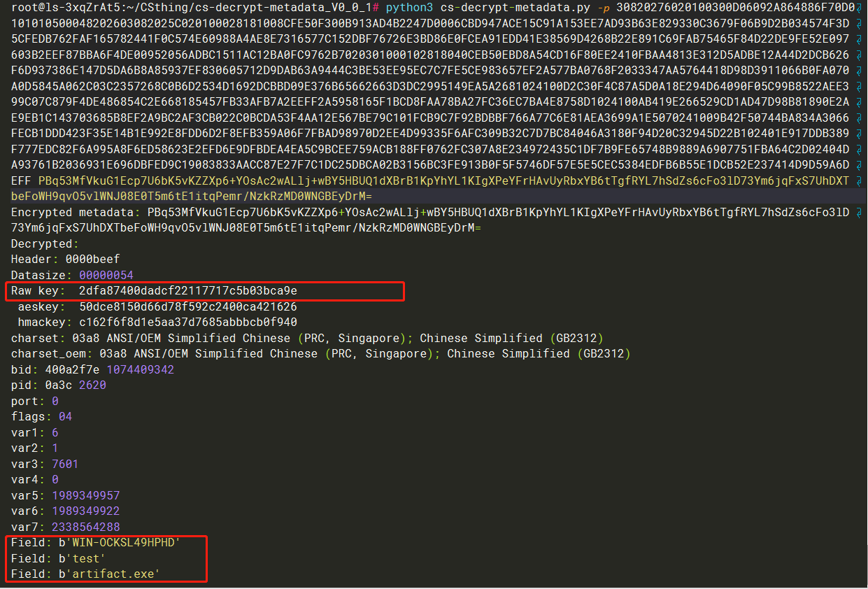
Task: Click the wrap icon on the Encrypted metadata line
Action: point(860,212)
